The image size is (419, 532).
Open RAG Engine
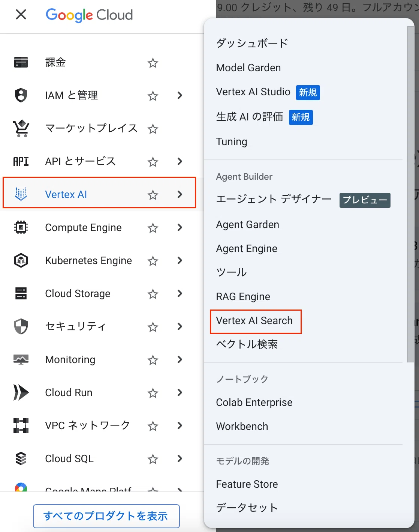click(x=243, y=297)
